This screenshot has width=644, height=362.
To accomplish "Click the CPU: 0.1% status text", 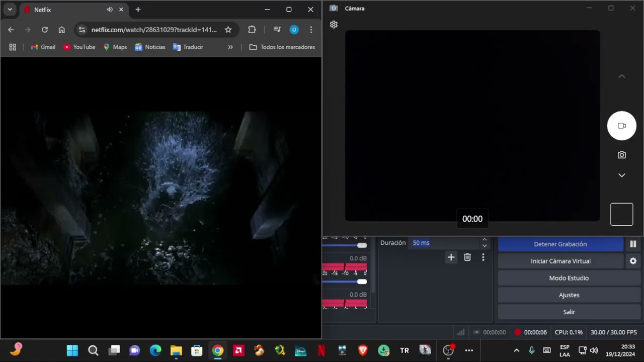I will click(569, 332).
